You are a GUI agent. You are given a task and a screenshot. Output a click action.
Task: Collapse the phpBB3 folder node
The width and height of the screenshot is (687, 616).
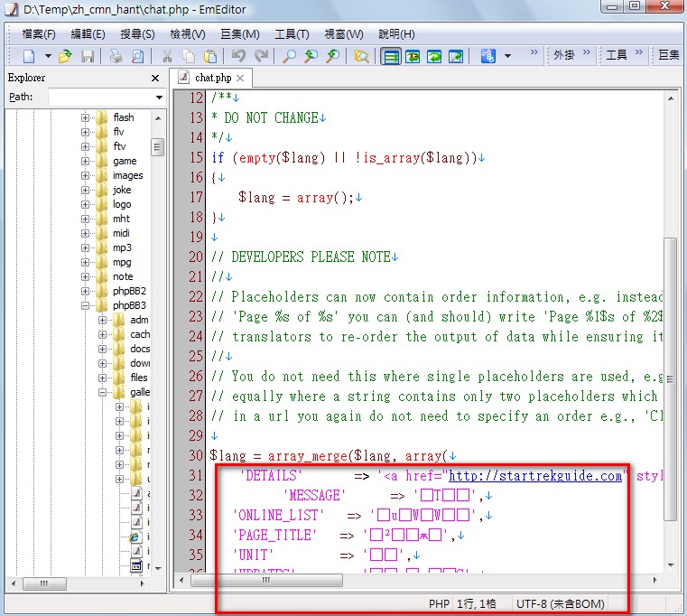pyautogui.click(x=85, y=305)
